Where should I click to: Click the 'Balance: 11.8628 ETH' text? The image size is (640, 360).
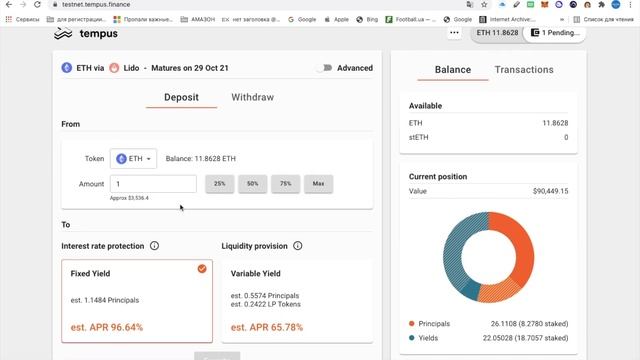(x=200, y=158)
